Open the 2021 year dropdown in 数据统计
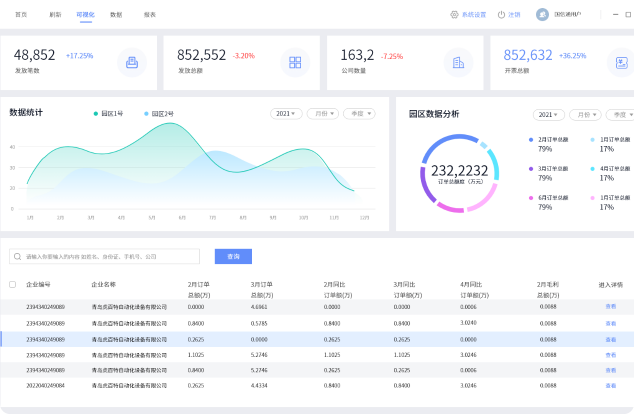The image size is (634, 414). pos(286,114)
